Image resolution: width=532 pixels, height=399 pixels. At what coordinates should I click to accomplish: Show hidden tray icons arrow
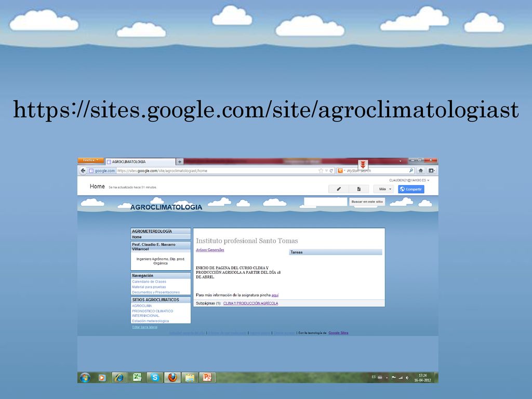click(x=387, y=378)
